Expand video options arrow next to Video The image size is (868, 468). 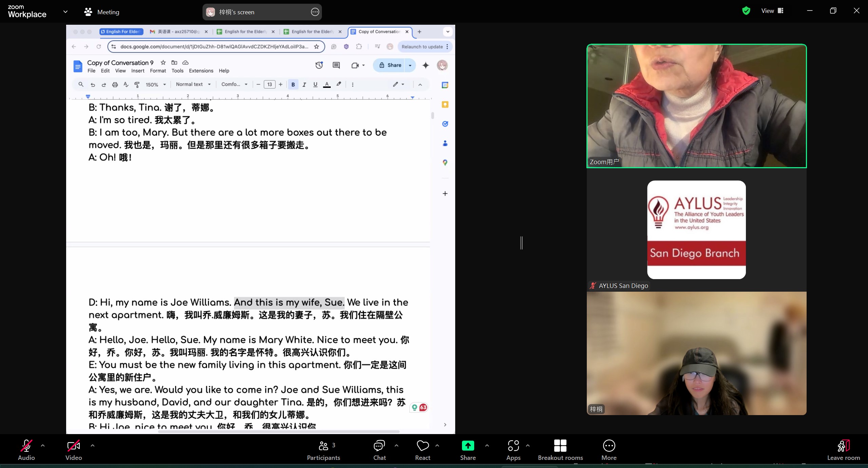[93, 446]
